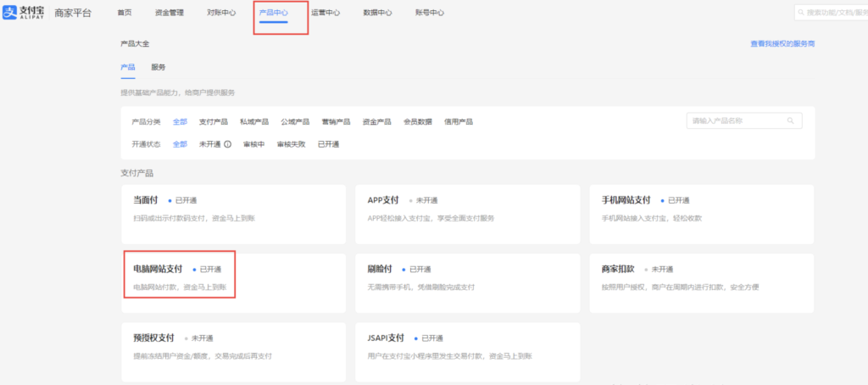Open the 数据中心 menu
The width and height of the screenshot is (868, 385).
(x=377, y=13)
